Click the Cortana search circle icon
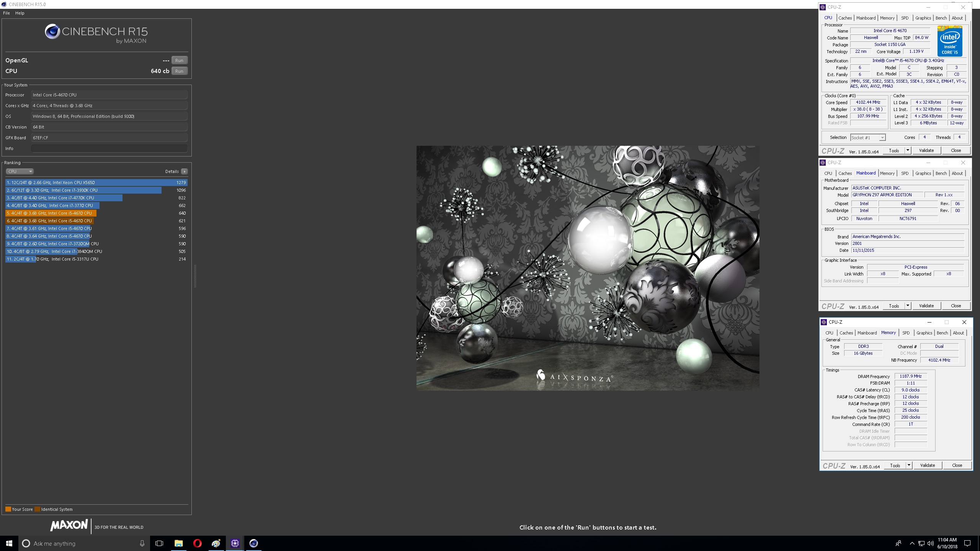Viewport: 980px width, 551px height. pos(26,543)
